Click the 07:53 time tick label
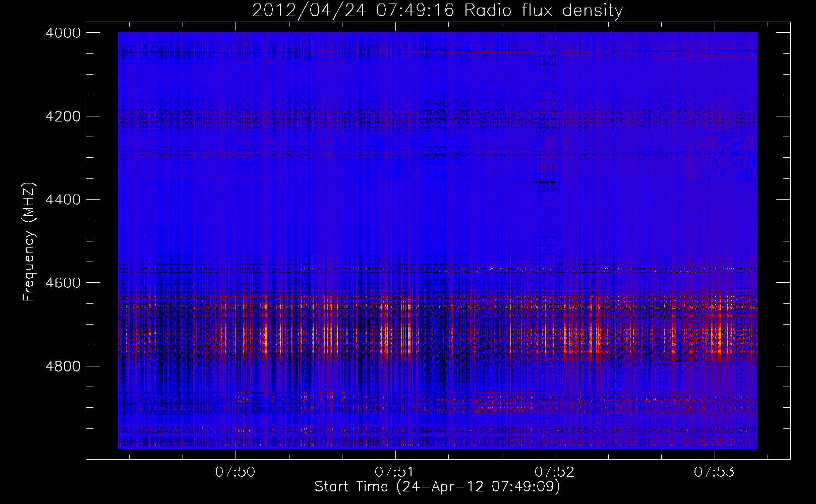Image resolution: width=816 pixels, height=504 pixels. [x=714, y=472]
